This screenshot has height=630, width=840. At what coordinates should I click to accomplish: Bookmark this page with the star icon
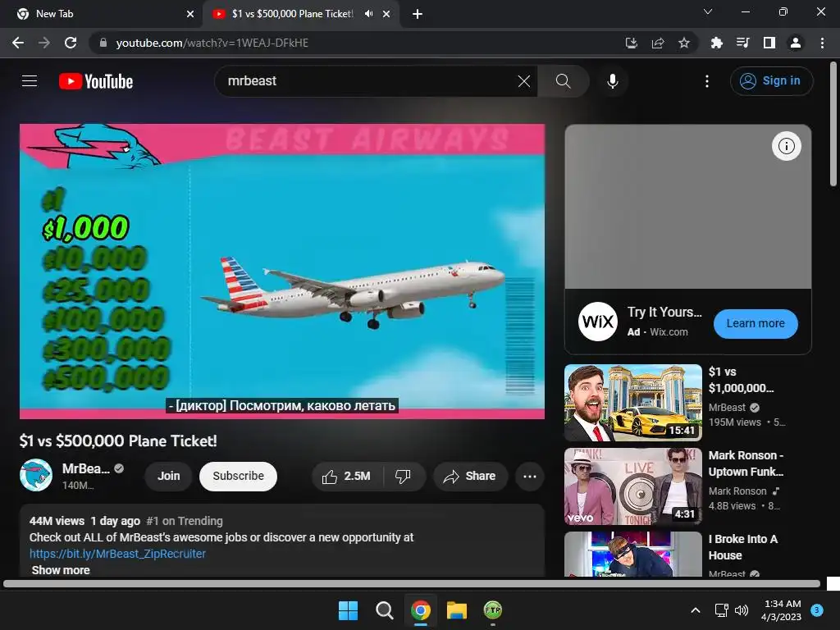coord(684,43)
